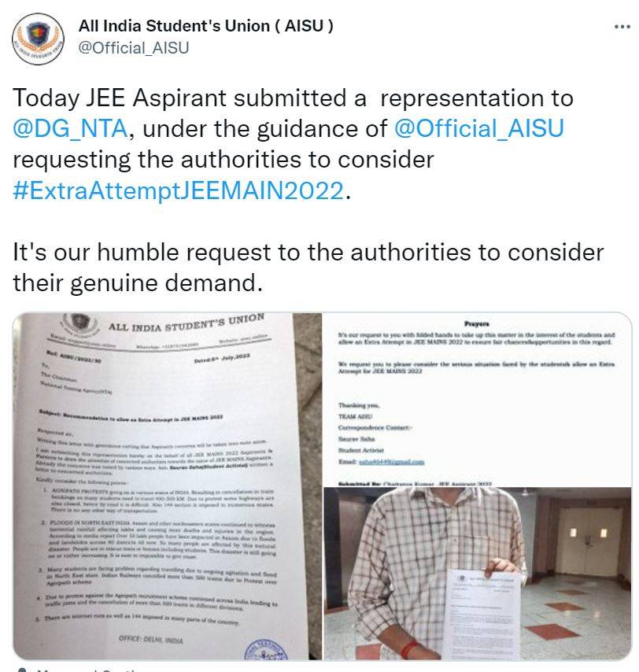Open the All India Student's Union display name
This screenshot has height=672, width=639.
pos(205,26)
